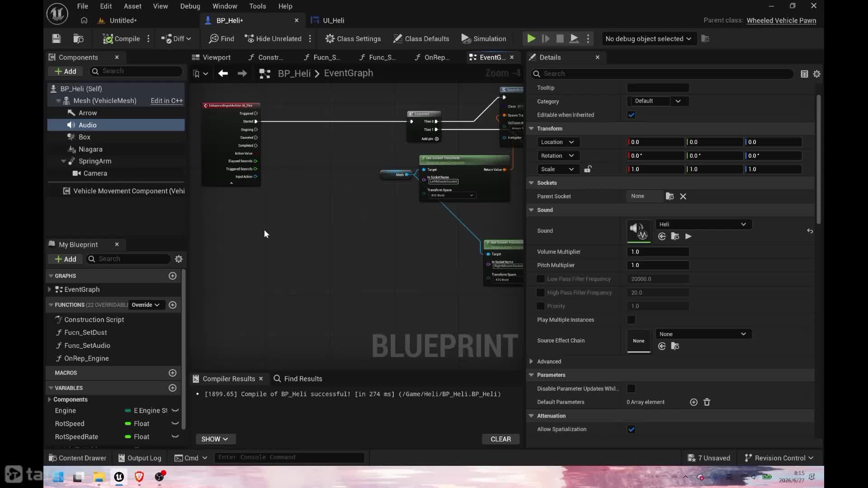Click the frame advance playback button
Viewport: 868px width, 488px height.
click(546, 39)
